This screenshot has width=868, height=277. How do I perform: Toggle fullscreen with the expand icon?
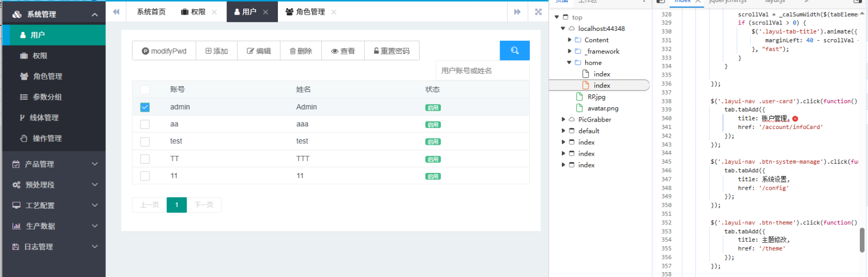pyautogui.click(x=538, y=11)
